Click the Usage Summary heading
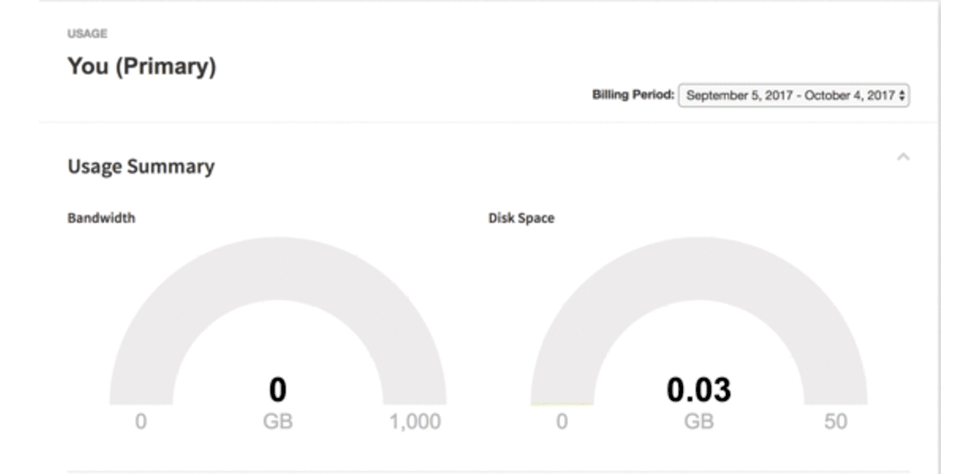This screenshot has height=474, width=980. tap(141, 166)
